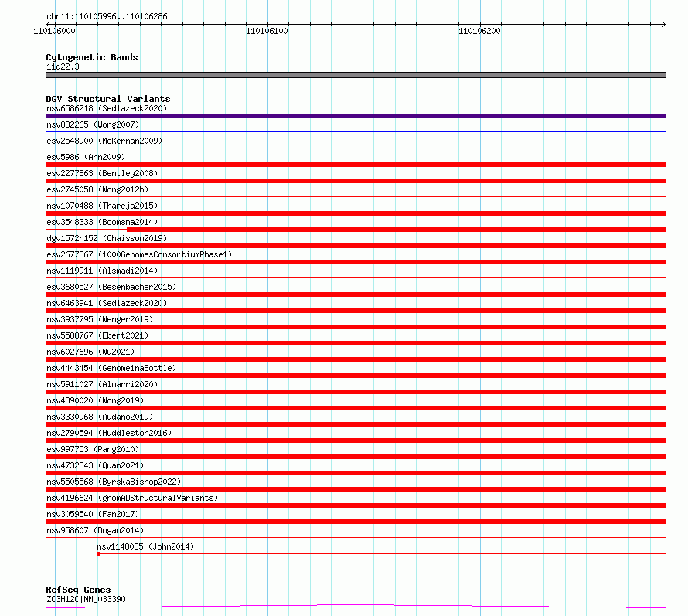
Task: Click nsv4196624 (gnomADStructuralVariants) label
Action: point(132,498)
